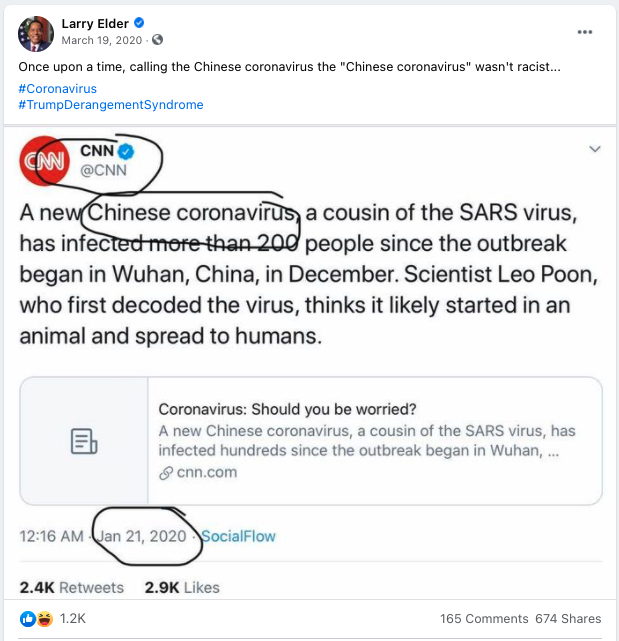This screenshot has width=619, height=641.
Task: Click Larry Elder's profile picture
Action: 35,33
